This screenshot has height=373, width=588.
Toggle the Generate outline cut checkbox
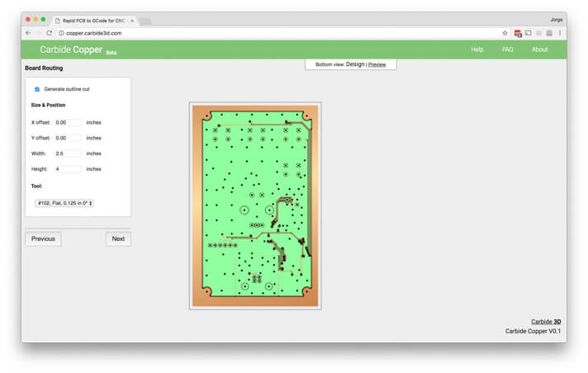tap(36, 89)
